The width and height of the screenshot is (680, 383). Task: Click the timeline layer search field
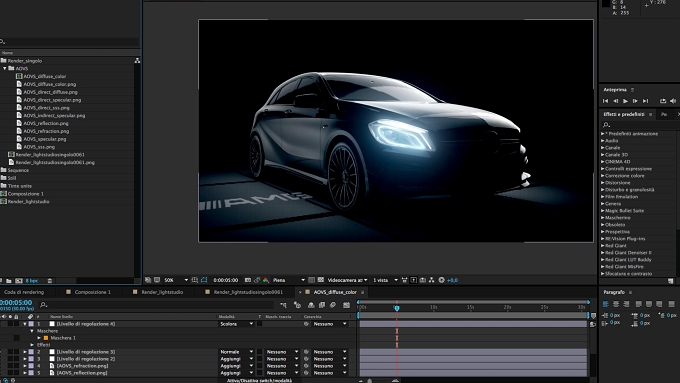[x=156, y=305]
